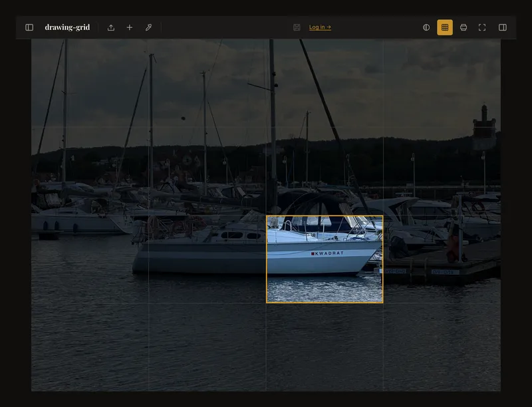Screen dimensions: 532x407
Task: Open the Log in link
Action: click(x=320, y=27)
